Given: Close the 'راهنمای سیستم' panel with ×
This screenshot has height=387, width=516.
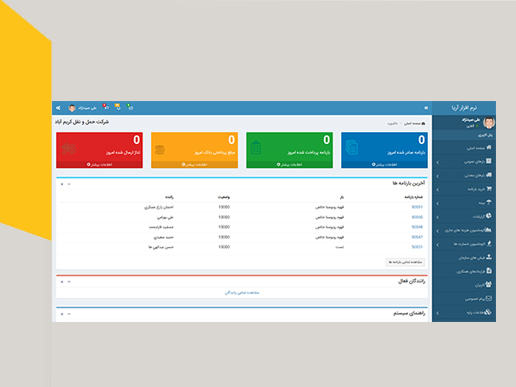Looking at the screenshot, I should [62, 314].
